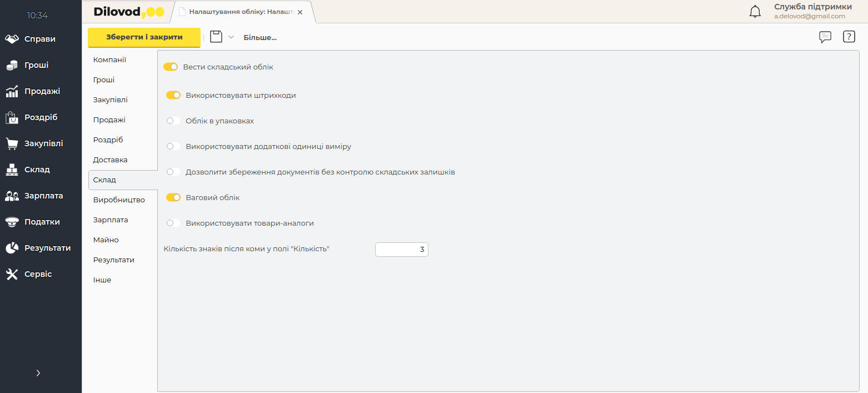Open Гроші section with coins icon
Viewport: 868px width, 393px height.
pyautogui.click(x=36, y=65)
